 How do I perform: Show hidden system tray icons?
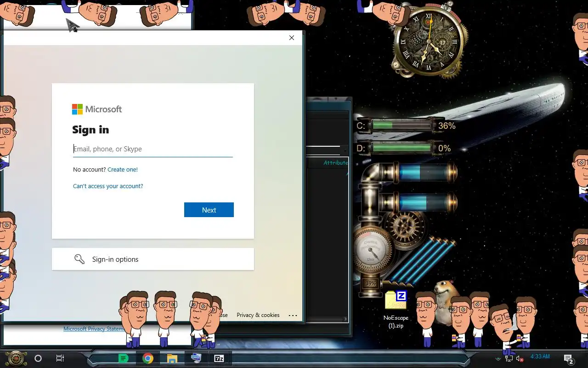pyautogui.click(x=498, y=359)
